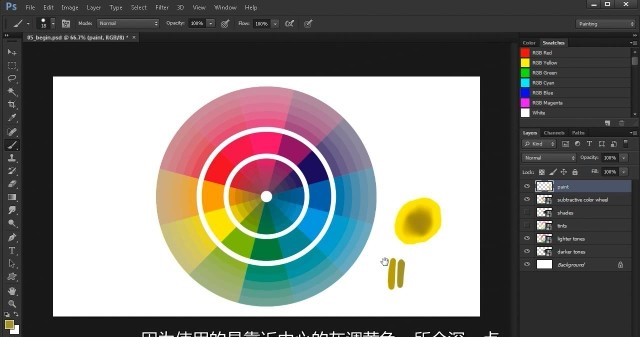This screenshot has height=360, width=640.
Task: Select the Pen tool
Action: point(12,237)
